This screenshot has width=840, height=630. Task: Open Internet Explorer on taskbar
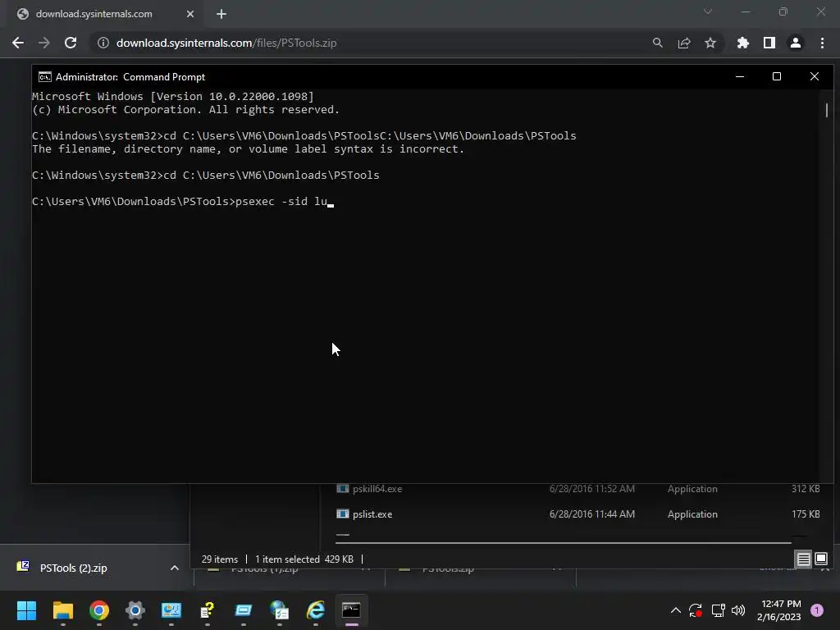316,610
